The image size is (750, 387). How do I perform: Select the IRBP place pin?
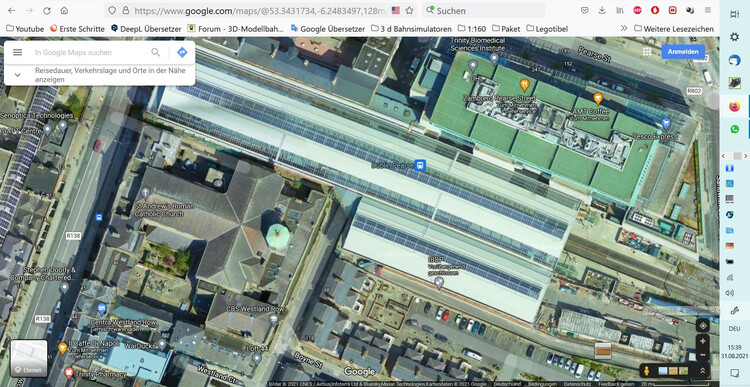coord(439,282)
